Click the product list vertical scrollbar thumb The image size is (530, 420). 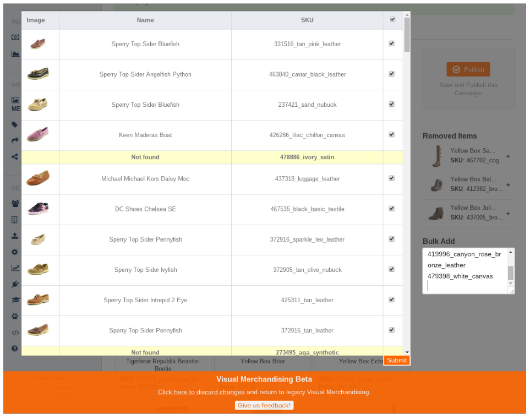(407, 34)
